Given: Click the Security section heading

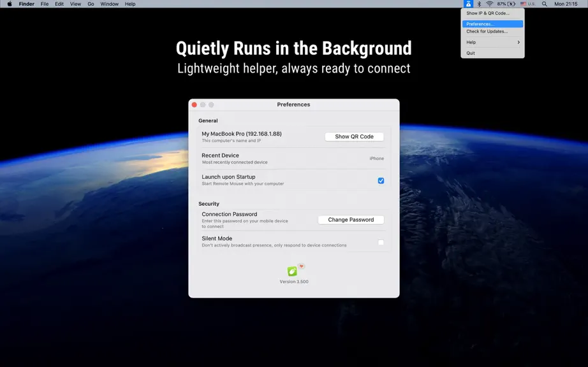Looking at the screenshot, I should [209, 204].
